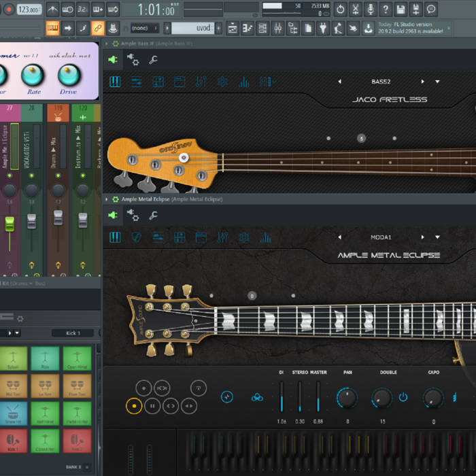
Task: Open the BASS2 preset dropdown arrow
Action: tap(437, 82)
